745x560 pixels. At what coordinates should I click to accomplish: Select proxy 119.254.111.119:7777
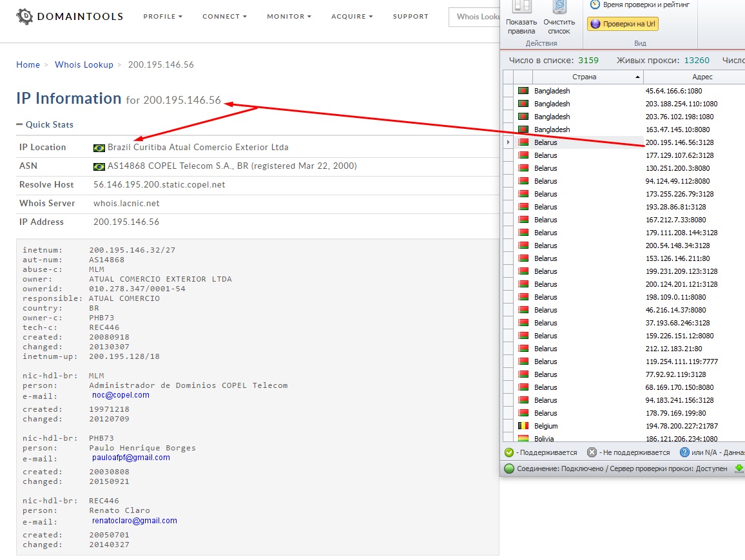[681, 362]
